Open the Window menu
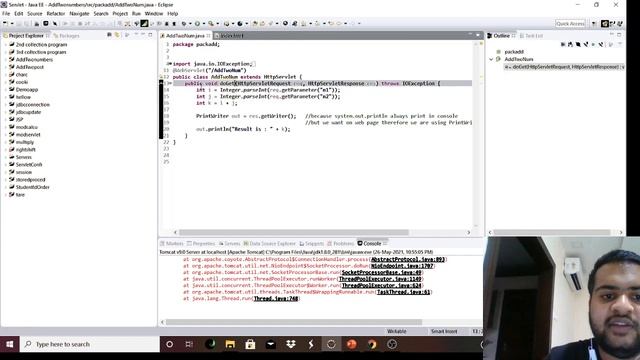This screenshot has width=640, height=360. coord(154,13)
